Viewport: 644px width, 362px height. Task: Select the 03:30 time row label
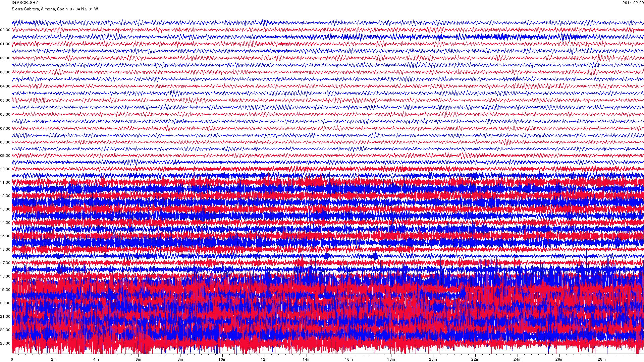5,72
